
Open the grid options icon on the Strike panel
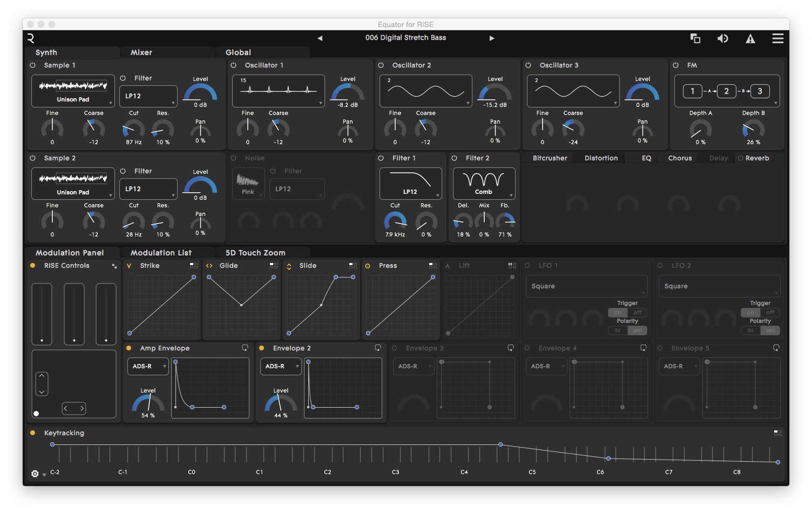[x=193, y=265]
